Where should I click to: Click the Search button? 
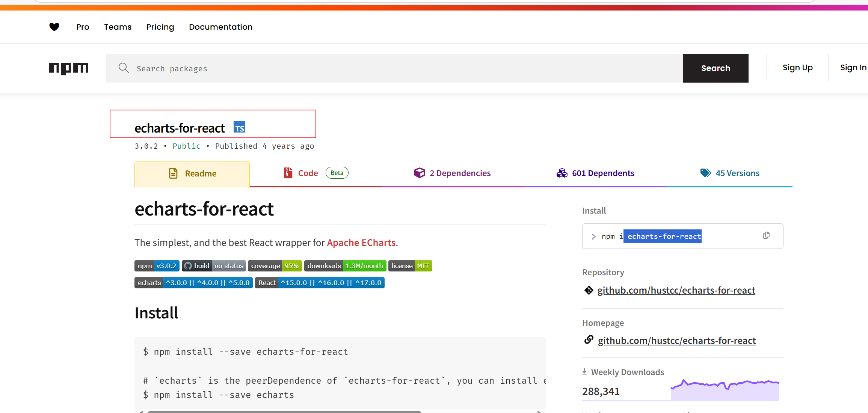click(x=716, y=68)
